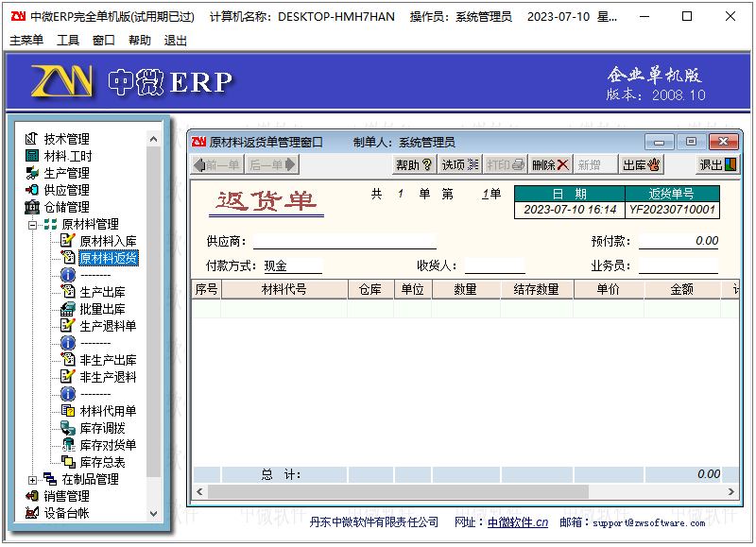Viewport: 756px width, 547px height.
Task: Click the 供应商 input field
Action: point(345,241)
